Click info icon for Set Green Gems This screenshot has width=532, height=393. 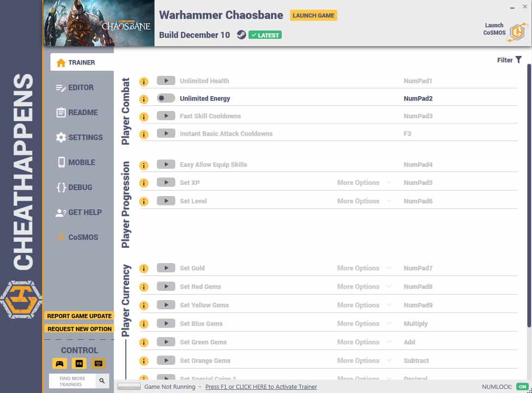coord(144,343)
